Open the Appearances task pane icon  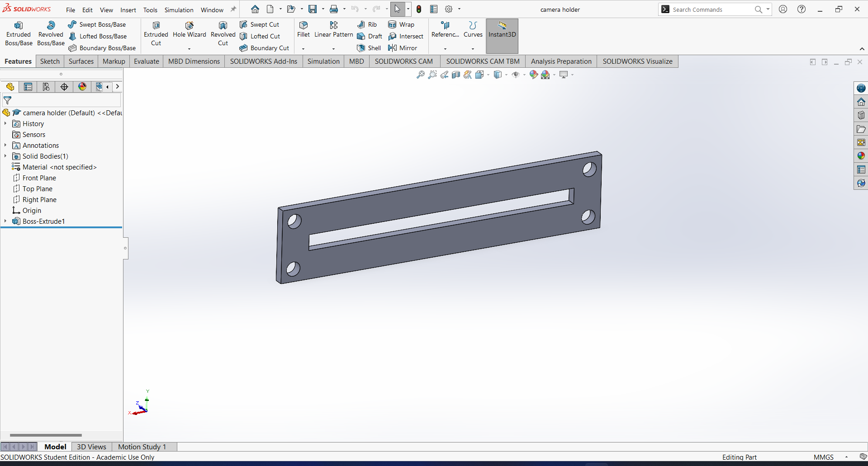(861, 156)
